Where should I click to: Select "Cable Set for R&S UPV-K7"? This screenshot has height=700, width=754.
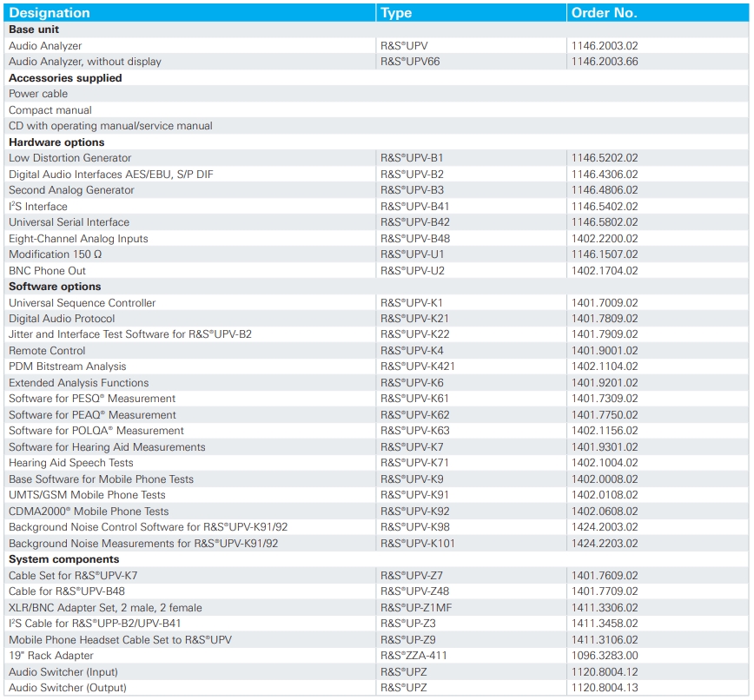point(73,576)
